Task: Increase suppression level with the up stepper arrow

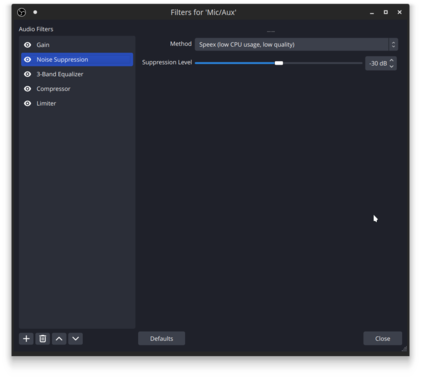Action: (x=392, y=60)
